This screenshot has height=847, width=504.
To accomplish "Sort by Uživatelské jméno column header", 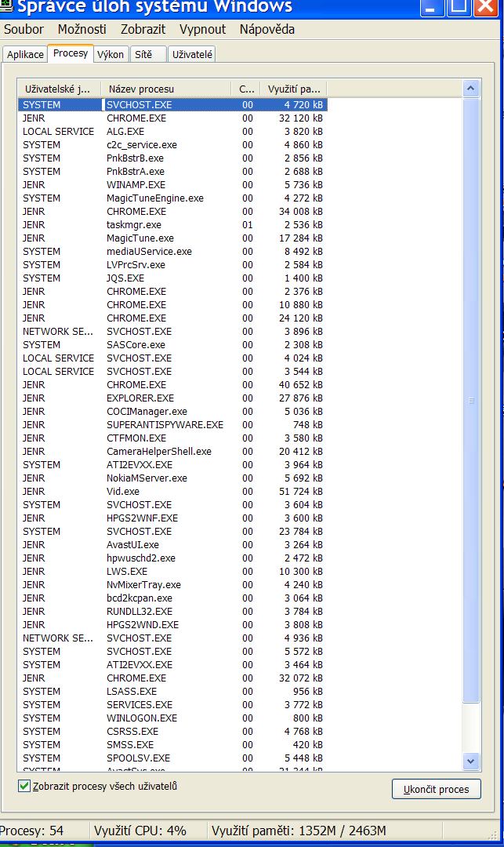I will (x=60, y=89).
